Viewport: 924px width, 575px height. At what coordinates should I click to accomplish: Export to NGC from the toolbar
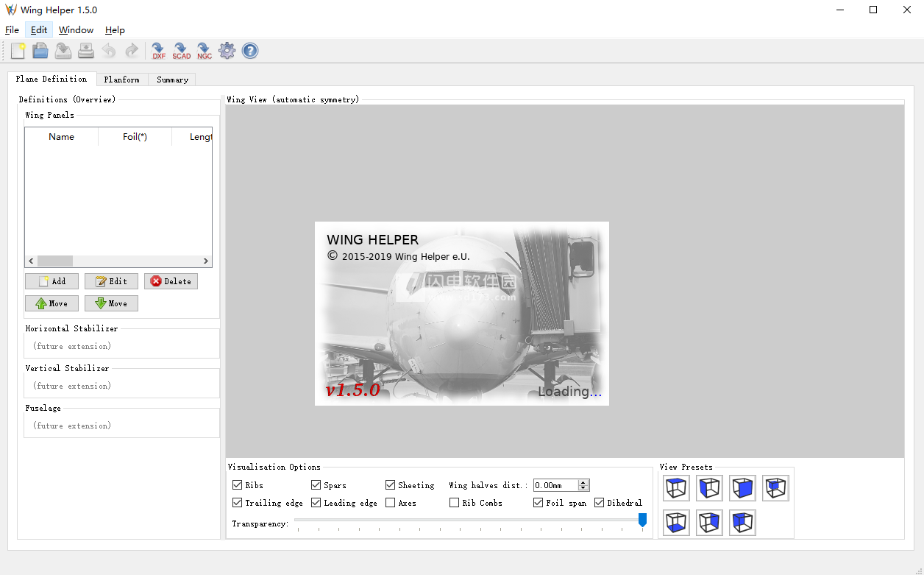click(205, 51)
